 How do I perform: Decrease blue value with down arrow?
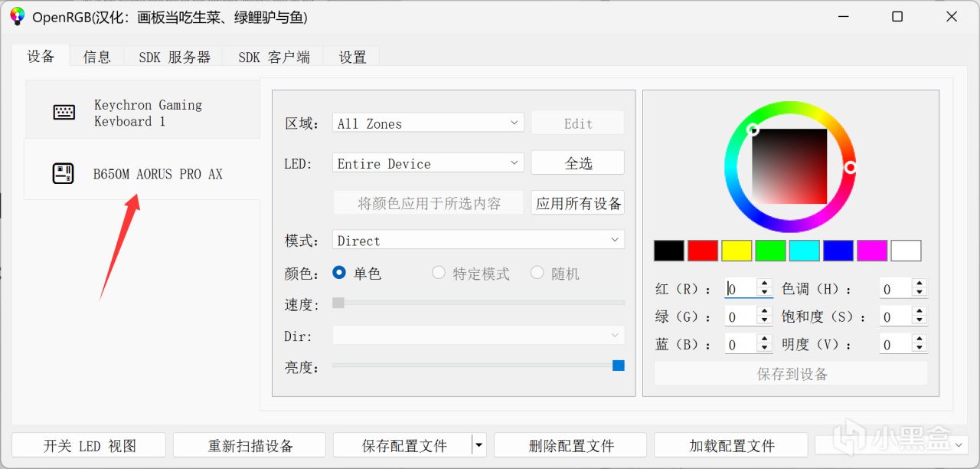pyautogui.click(x=765, y=349)
